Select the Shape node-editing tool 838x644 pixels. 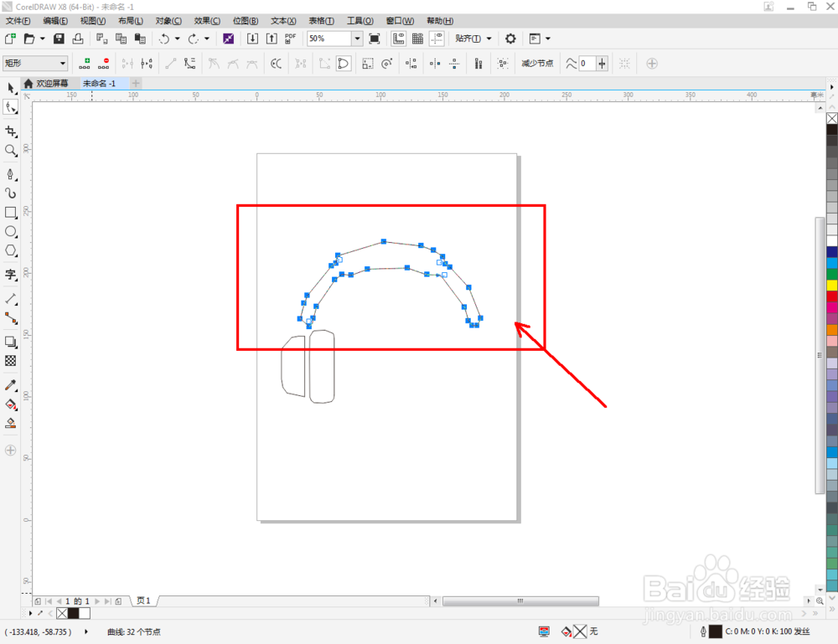(x=11, y=107)
